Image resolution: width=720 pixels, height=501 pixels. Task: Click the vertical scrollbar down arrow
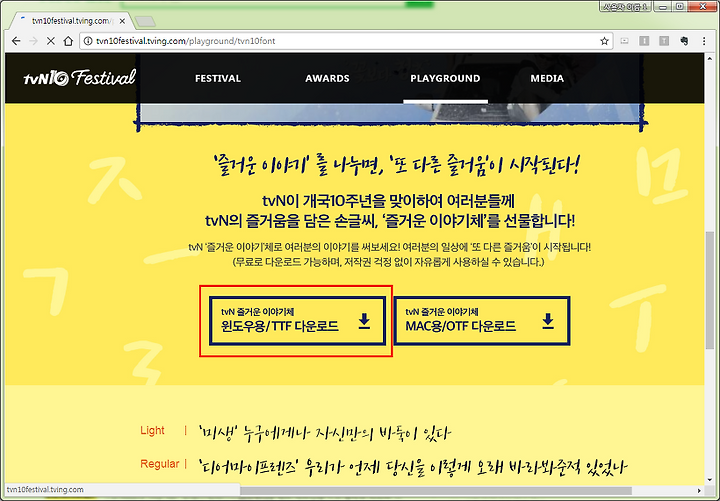click(709, 481)
